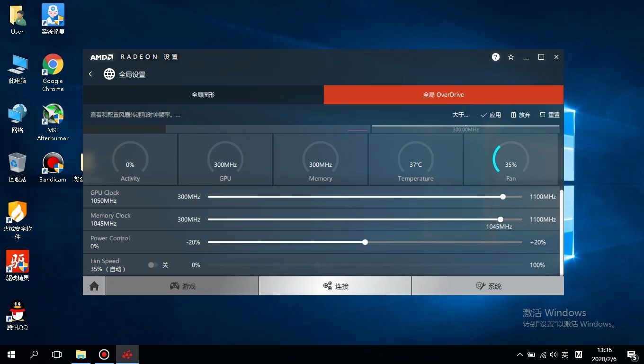Screen dimensions: 644x364
Task: Open the notification center icon
Action: pyautogui.click(x=632, y=355)
